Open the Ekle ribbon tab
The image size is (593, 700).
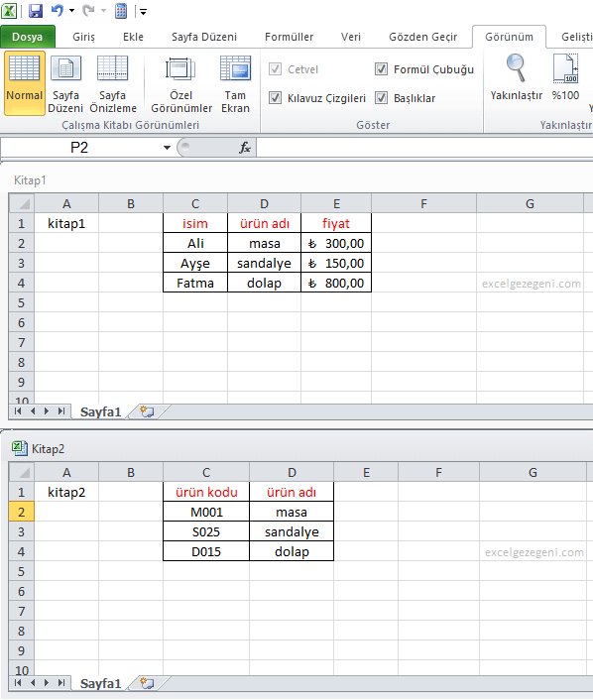133,37
